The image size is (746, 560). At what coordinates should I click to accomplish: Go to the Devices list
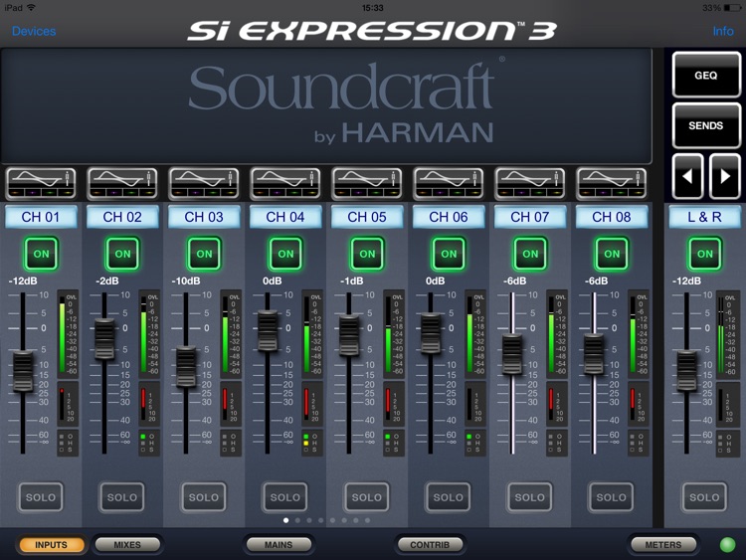click(x=34, y=32)
